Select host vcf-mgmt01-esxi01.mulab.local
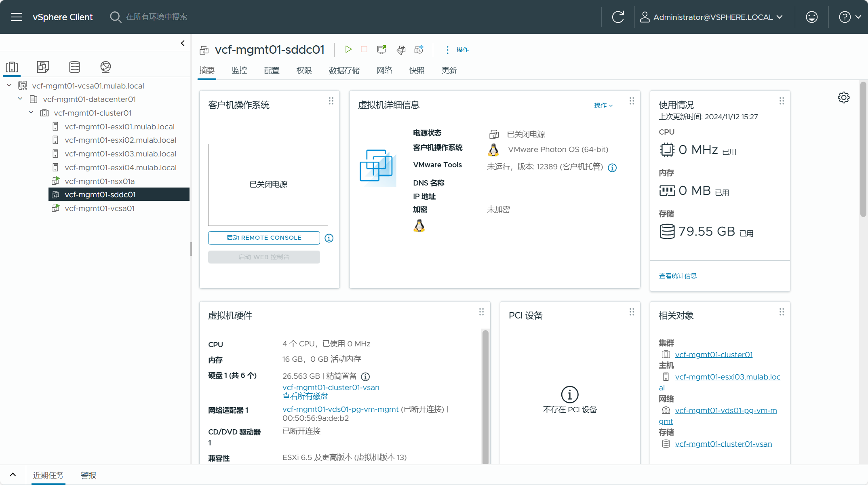868x485 pixels. pos(119,127)
